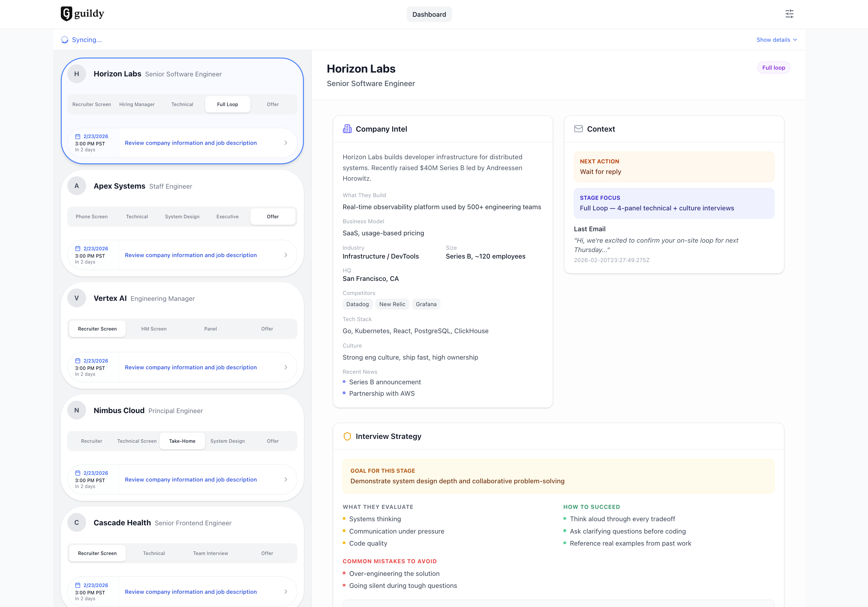The image size is (868, 607).
Task: Click the guildy shield logo icon
Action: click(66, 14)
